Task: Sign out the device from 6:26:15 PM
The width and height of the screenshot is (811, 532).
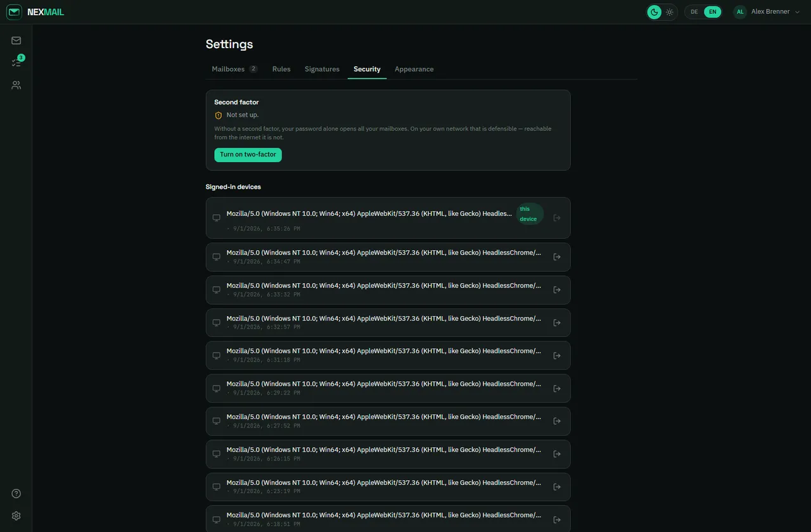Action: [557, 454]
